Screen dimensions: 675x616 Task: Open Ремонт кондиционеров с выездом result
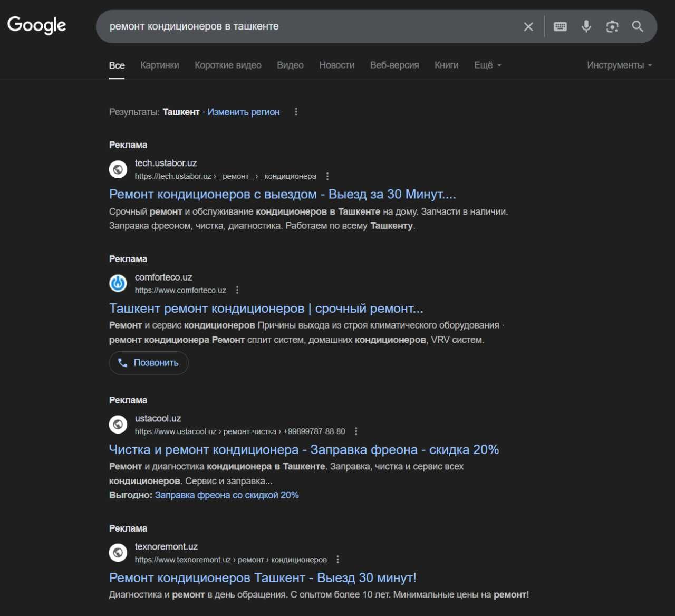(x=283, y=194)
